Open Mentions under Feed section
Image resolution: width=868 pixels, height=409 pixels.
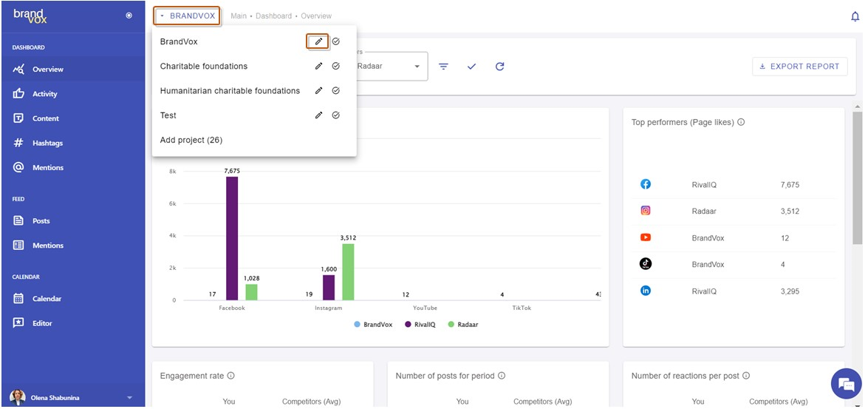(x=72, y=245)
